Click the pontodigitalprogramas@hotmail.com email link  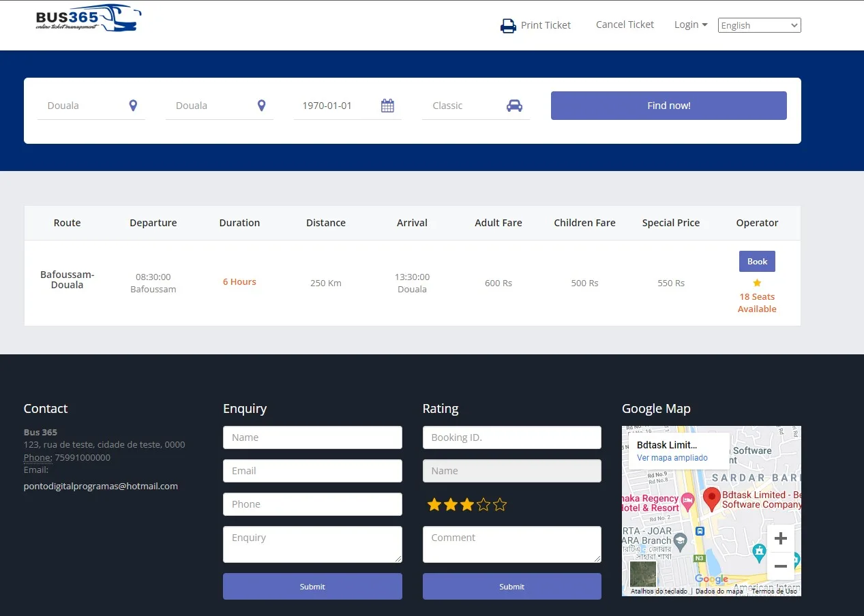point(101,487)
